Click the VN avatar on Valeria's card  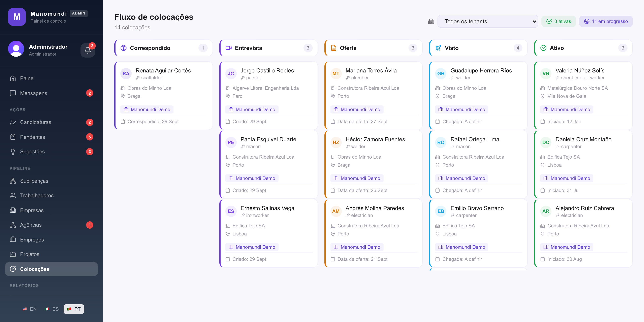click(546, 74)
